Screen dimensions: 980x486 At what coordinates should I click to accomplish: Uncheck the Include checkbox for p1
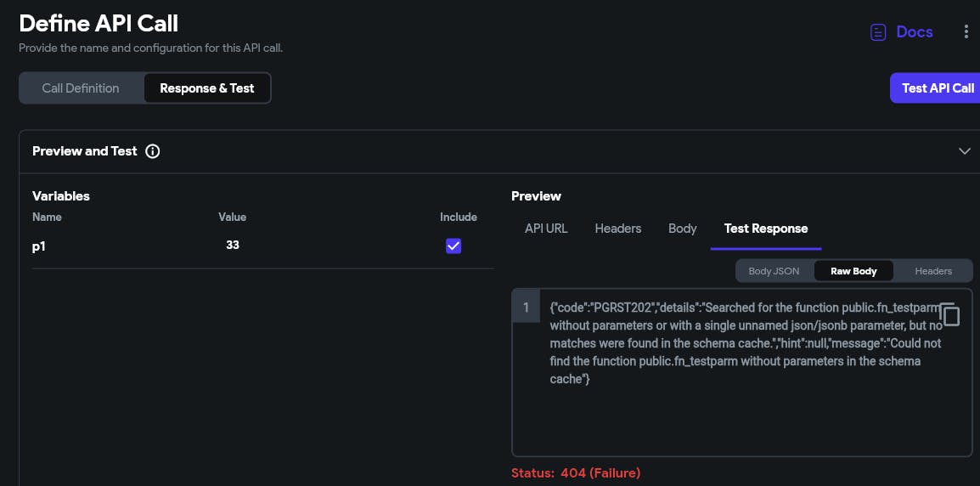pyautogui.click(x=453, y=246)
